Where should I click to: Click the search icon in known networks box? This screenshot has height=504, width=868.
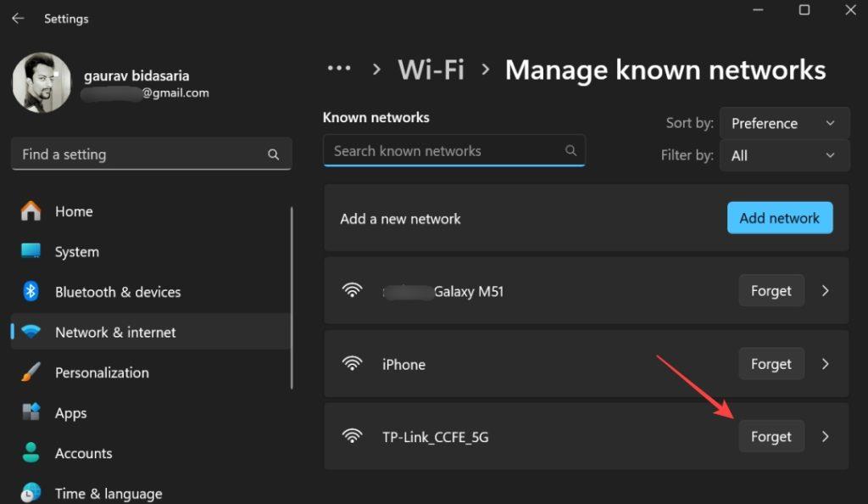570,150
